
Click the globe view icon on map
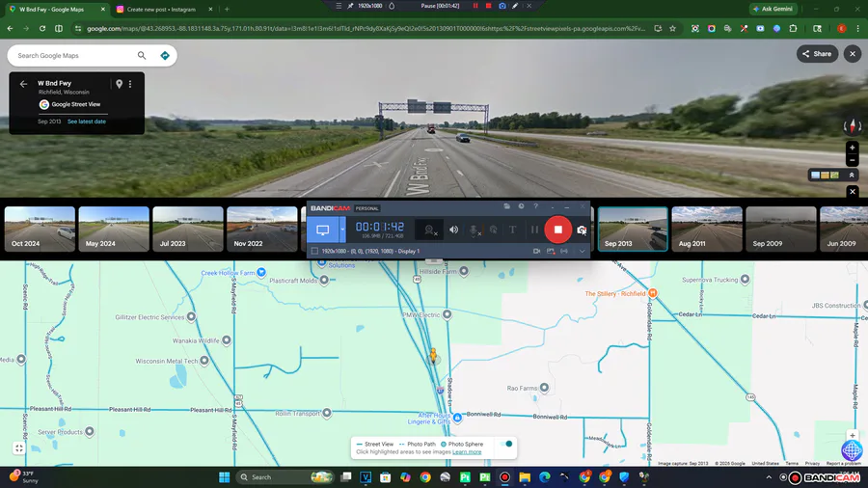point(852,451)
